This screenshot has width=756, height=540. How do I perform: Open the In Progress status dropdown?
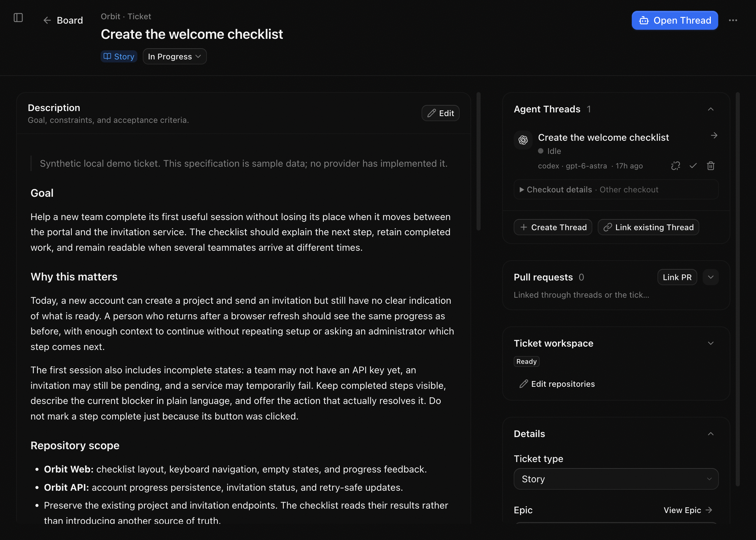[174, 56]
